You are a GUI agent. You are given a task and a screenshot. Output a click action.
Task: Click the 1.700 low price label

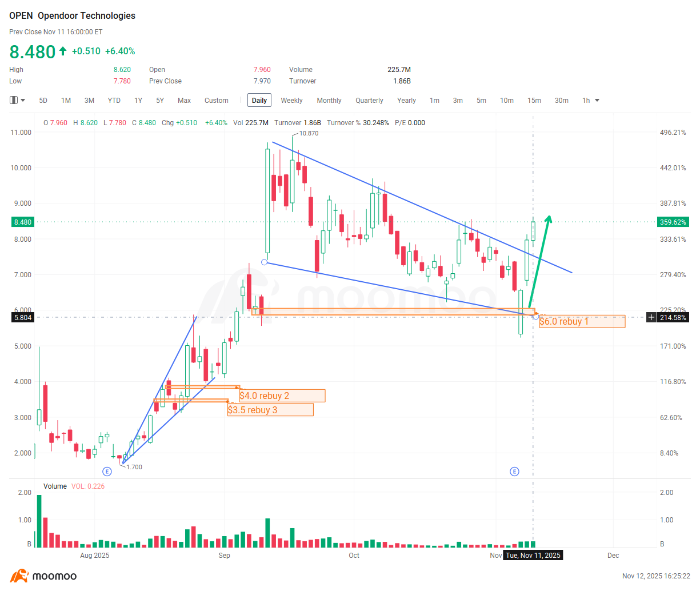coord(134,467)
